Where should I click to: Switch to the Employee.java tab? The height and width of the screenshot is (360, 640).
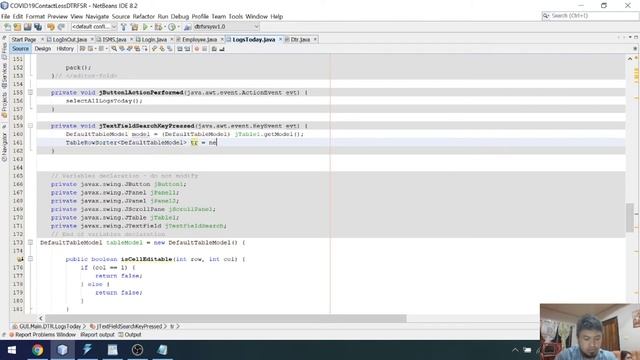pyautogui.click(x=199, y=40)
